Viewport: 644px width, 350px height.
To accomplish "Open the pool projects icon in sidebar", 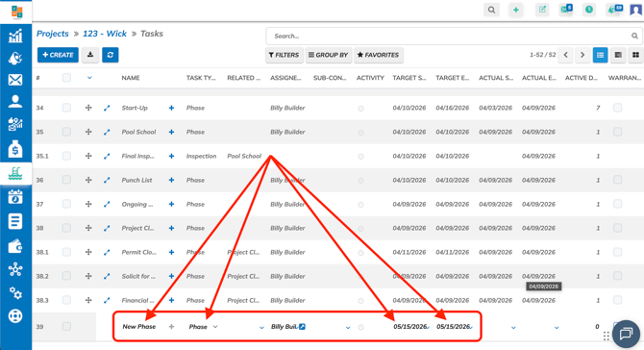I will [15, 174].
